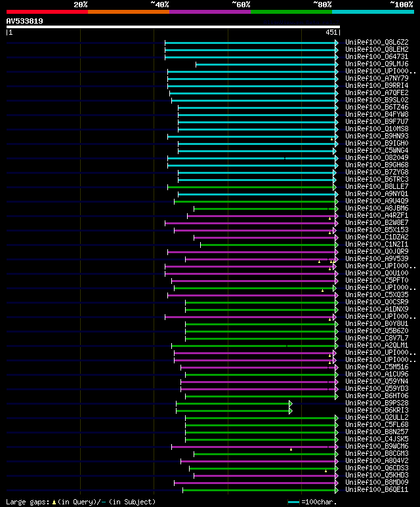Click the UniRef100_A7QFE2 label
The width and height of the screenshot is (420, 507).
377,92
